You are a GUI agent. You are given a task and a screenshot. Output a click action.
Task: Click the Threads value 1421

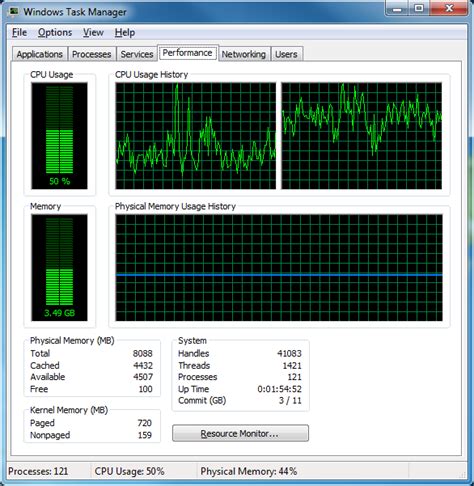click(x=292, y=365)
